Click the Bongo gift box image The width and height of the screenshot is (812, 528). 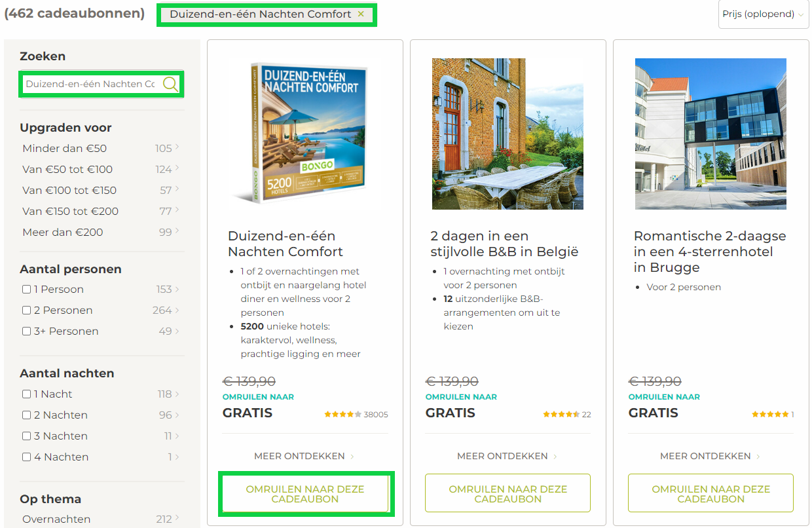coord(304,134)
